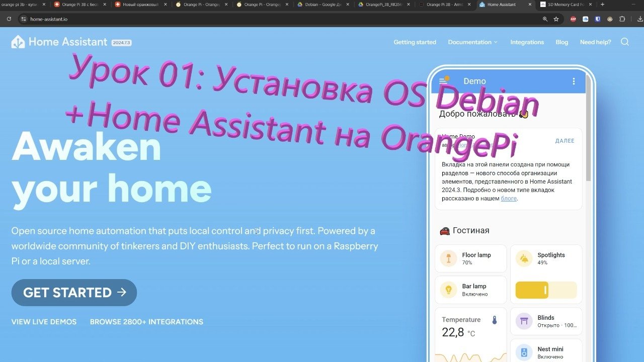Expand the Documentation dropdown menu
Screen dimensions: 644x362
pos(473,42)
